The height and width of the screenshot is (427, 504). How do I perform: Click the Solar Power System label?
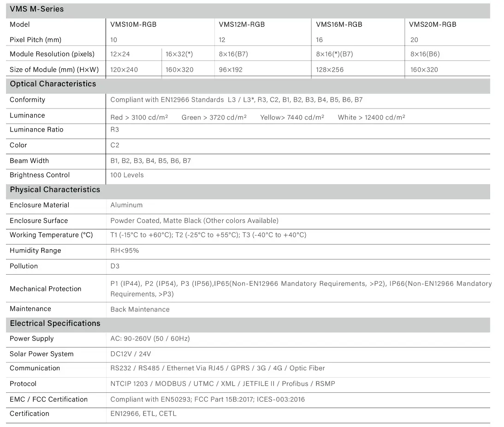pyautogui.click(x=42, y=354)
